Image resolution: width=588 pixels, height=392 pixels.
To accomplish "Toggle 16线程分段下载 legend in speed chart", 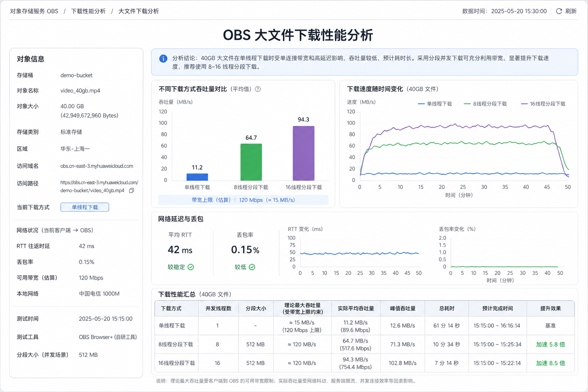I will click(543, 104).
